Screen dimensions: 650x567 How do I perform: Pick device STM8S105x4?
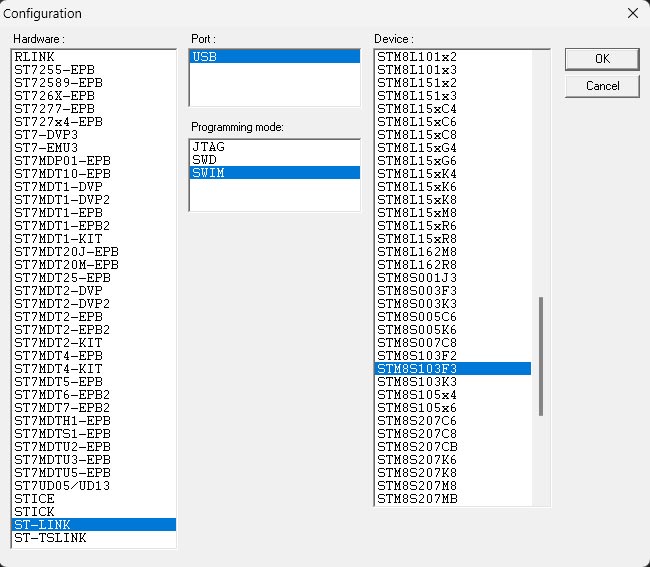click(x=453, y=395)
